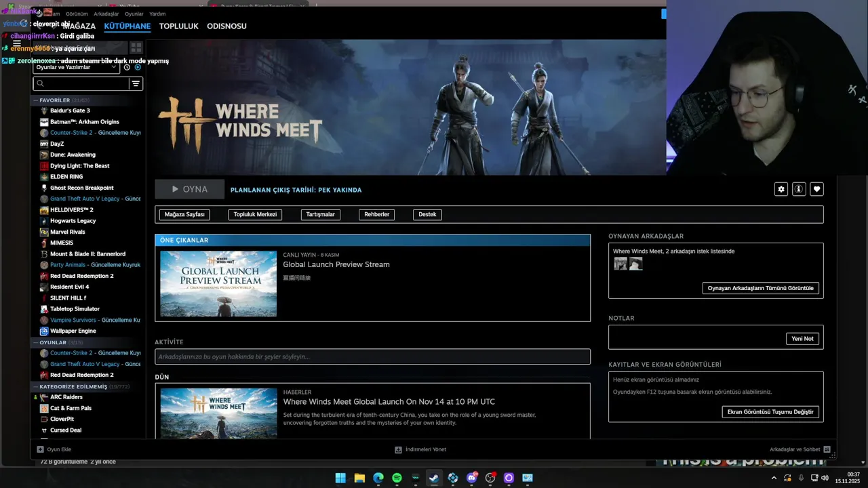The height and width of the screenshot is (488, 868).
Task: Click the recent activity clock icon
Action: click(127, 67)
